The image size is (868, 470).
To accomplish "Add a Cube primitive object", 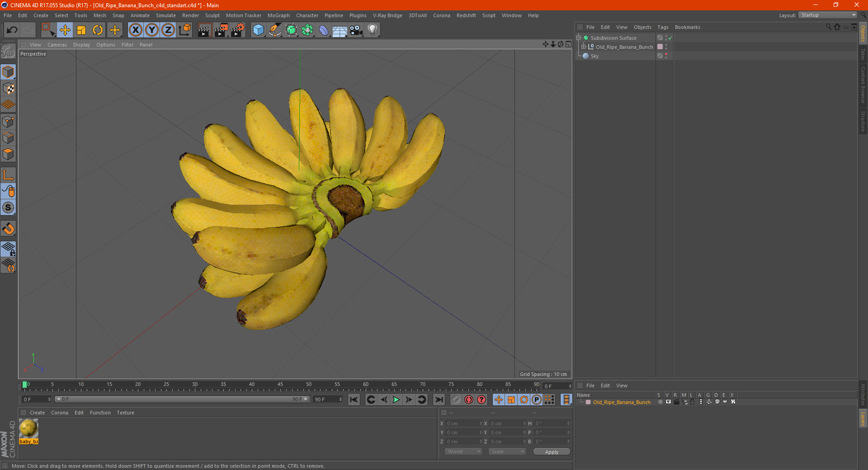I will click(x=258, y=30).
